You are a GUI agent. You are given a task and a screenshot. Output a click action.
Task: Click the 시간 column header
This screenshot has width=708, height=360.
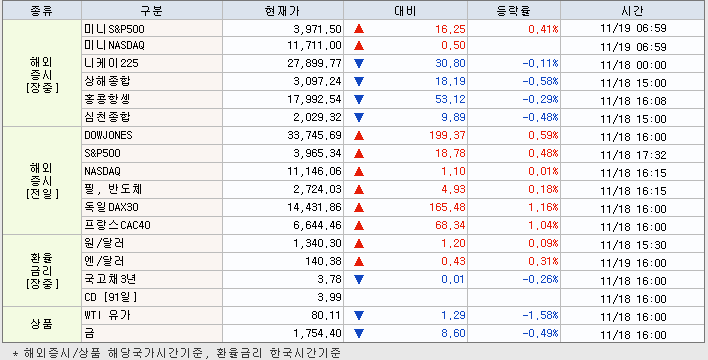pos(633,10)
